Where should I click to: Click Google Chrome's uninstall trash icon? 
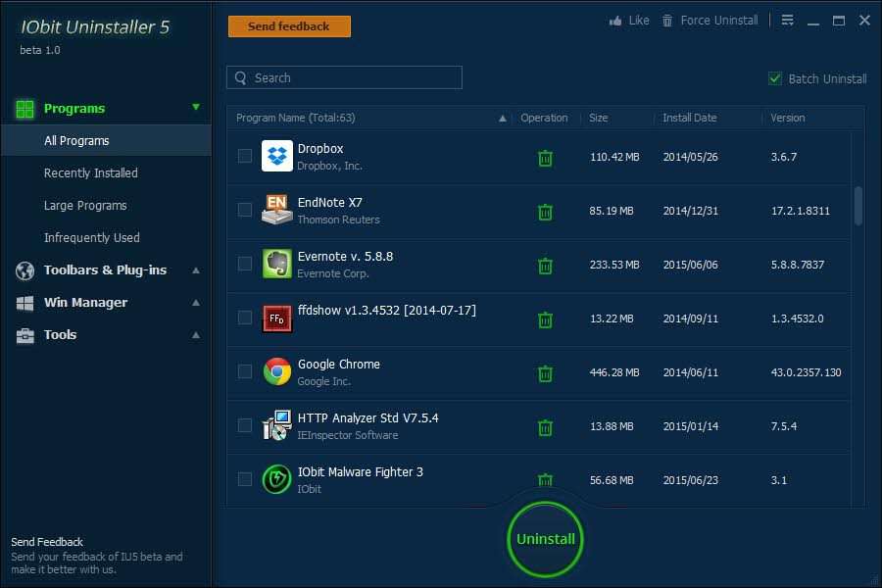(x=545, y=373)
